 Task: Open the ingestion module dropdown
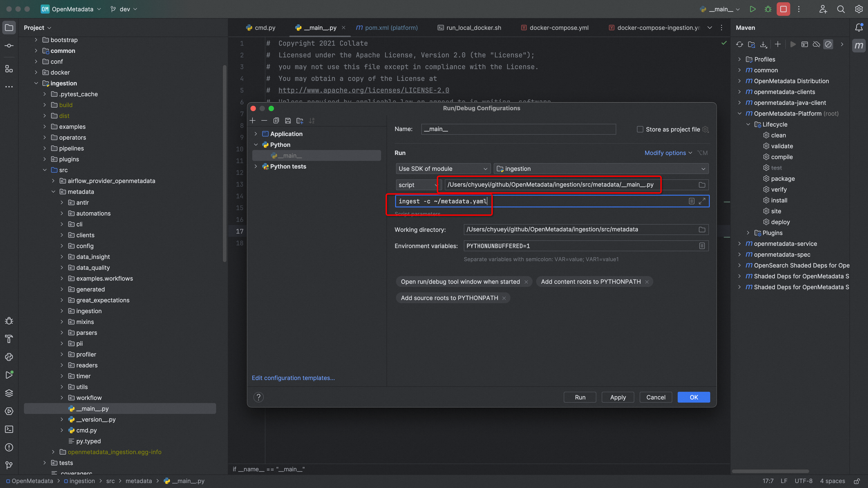pyautogui.click(x=601, y=169)
